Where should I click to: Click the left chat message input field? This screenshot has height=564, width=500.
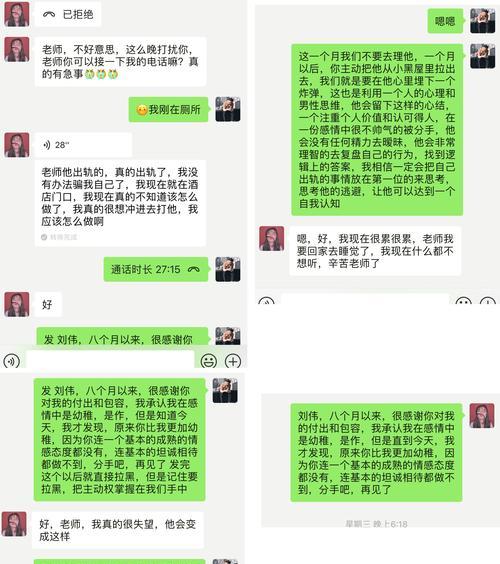[x=110, y=360]
